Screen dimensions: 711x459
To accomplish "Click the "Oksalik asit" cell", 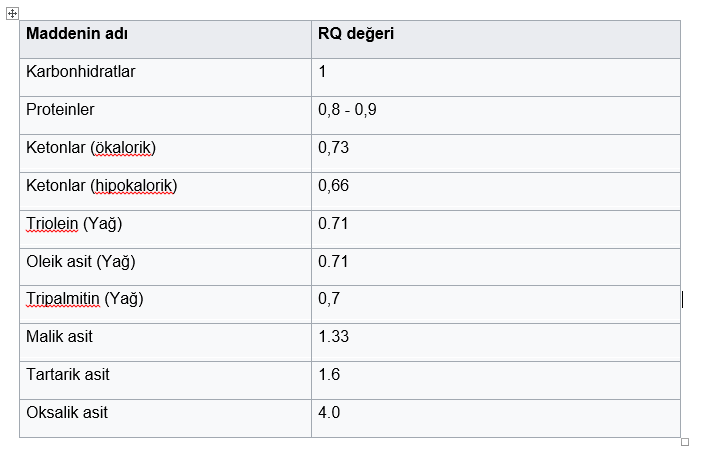I will point(67,413).
